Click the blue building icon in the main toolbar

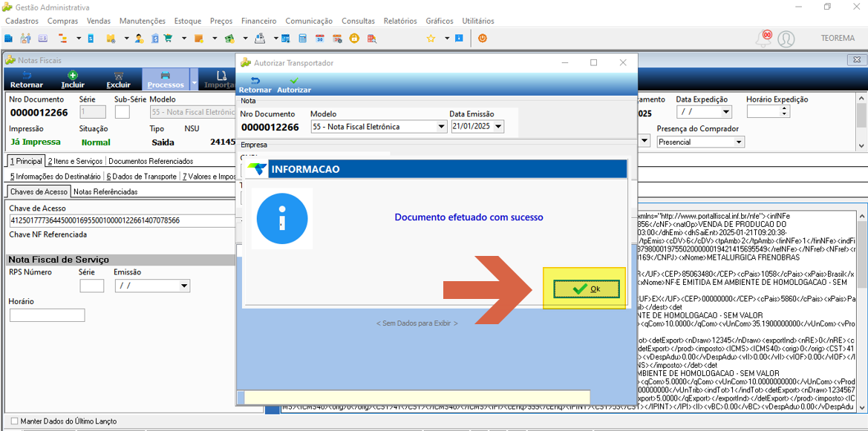point(8,38)
